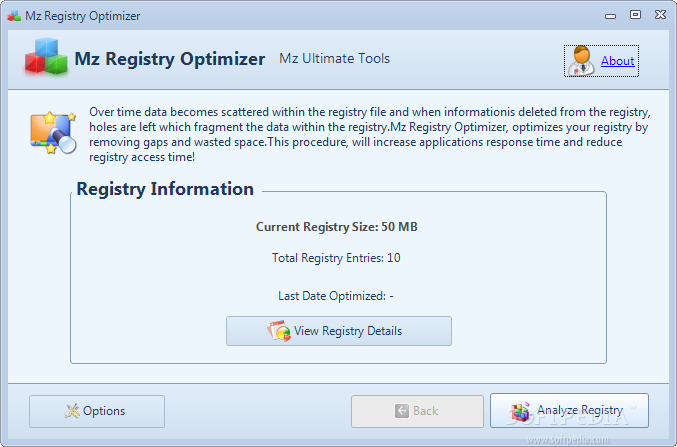The height and width of the screenshot is (447, 677).
Task: Close the Mz Registry Optimizer window
Action: (660, 15)
